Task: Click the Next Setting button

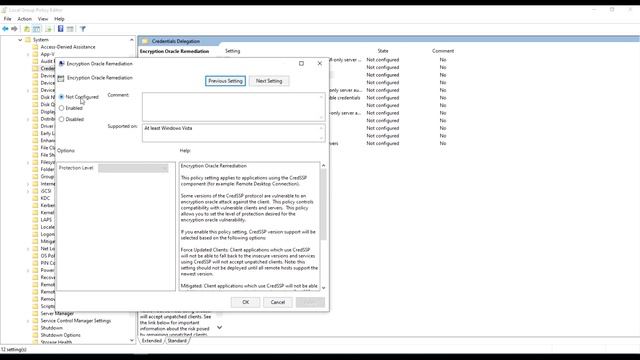Action: tap(269, 81)
